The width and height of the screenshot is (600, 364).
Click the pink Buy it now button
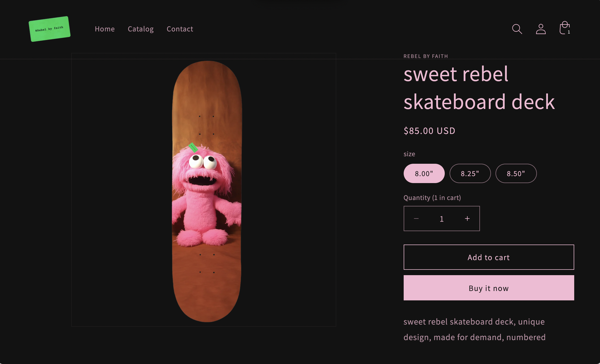click(x=489, y=288)
